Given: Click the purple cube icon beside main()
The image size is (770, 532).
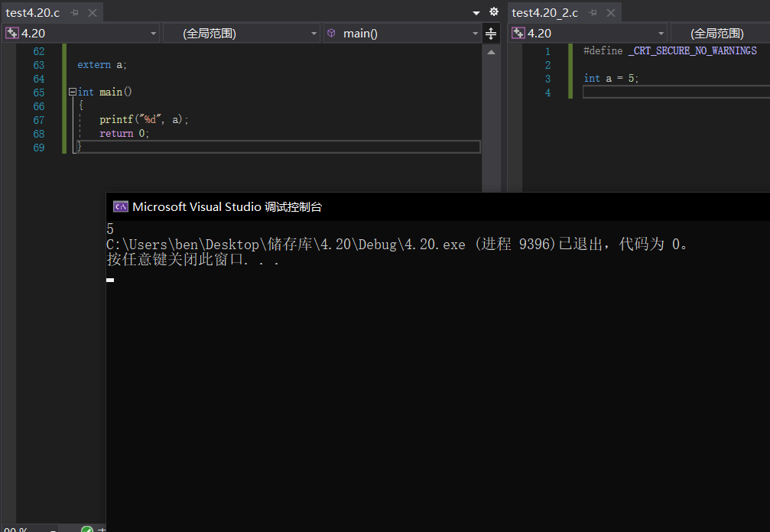Looking at the screenshot, I should click(x=331, y=33).
